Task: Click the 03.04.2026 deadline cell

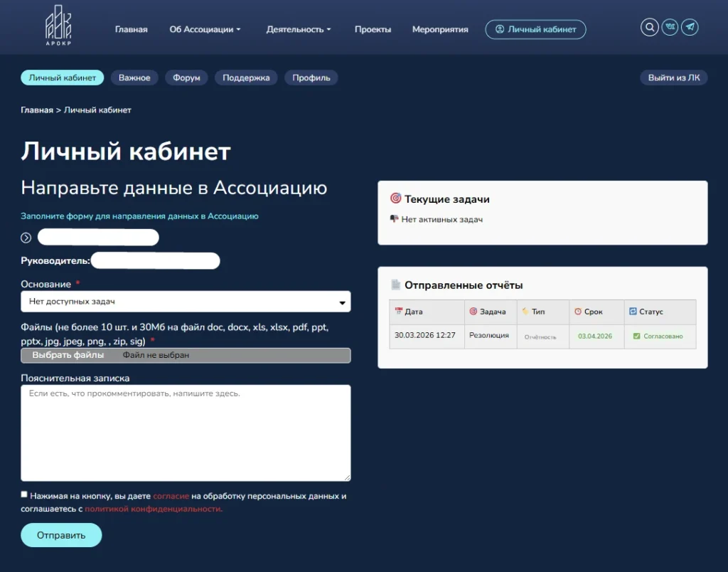Action: coord(595,336)
